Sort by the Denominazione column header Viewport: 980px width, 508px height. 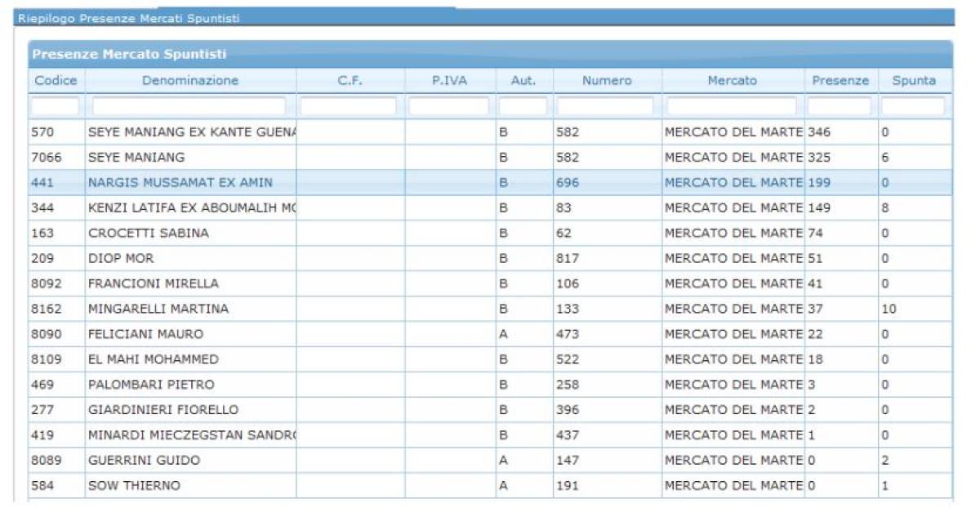coord(190,81)
